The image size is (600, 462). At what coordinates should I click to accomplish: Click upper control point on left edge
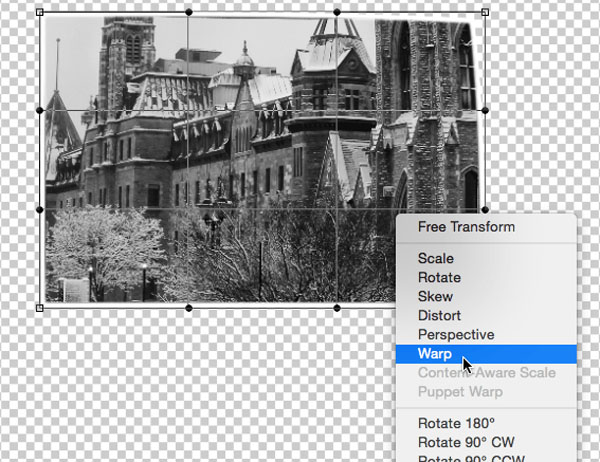click(x=39, y=110)
